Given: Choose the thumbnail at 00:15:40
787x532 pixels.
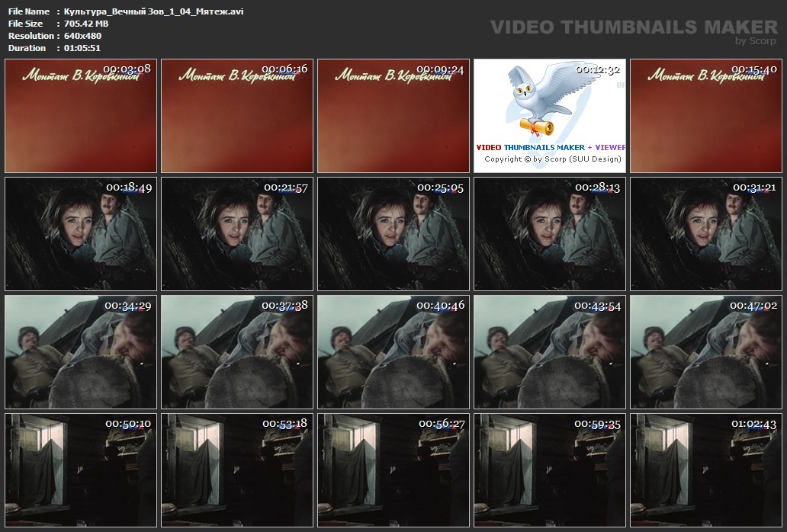Looking at the screenshot, I should (x=706, y=116).
